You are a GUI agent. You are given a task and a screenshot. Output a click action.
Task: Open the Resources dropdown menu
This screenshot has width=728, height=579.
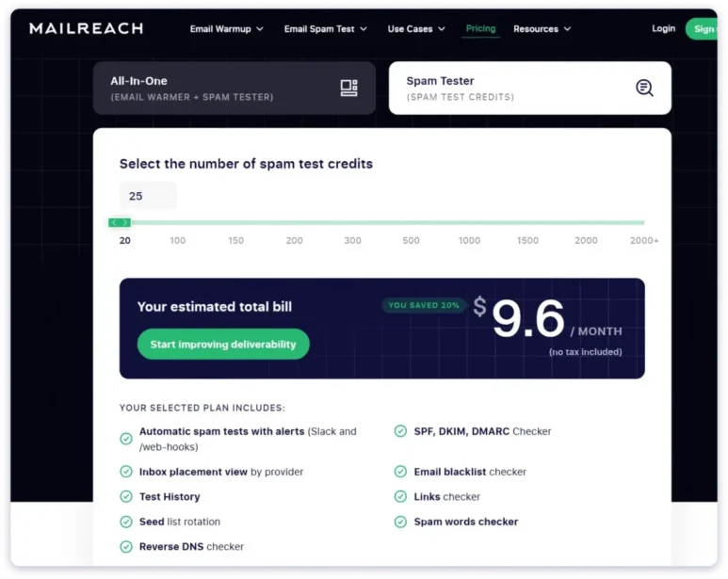542,29
